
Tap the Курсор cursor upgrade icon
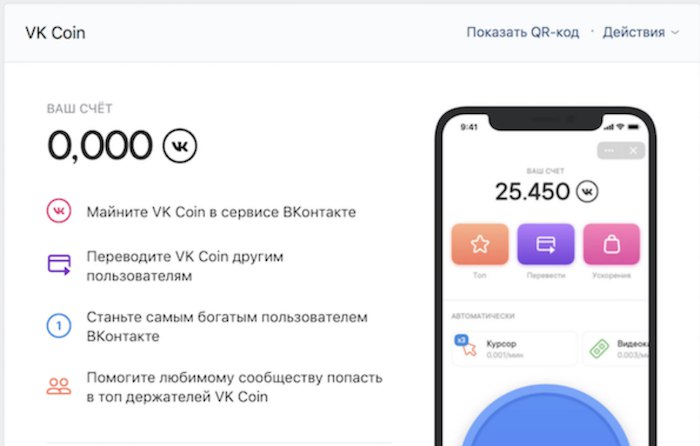point(466,345)
